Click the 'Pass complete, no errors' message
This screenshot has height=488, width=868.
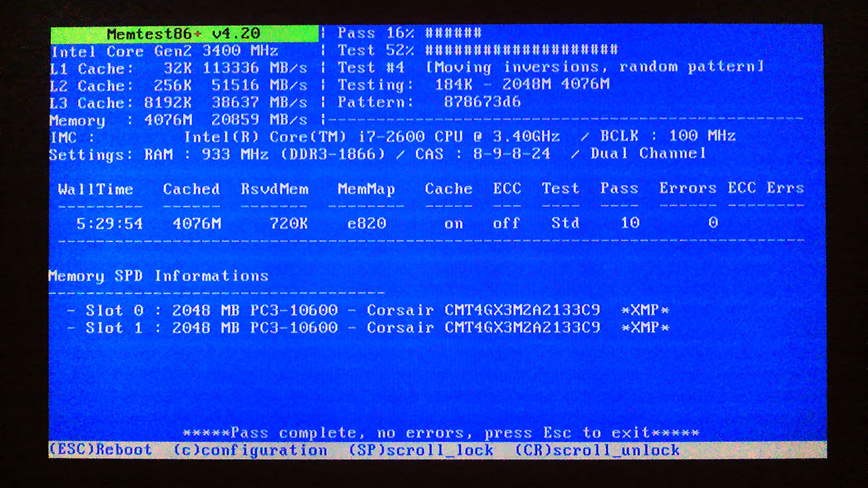[441, 433]
